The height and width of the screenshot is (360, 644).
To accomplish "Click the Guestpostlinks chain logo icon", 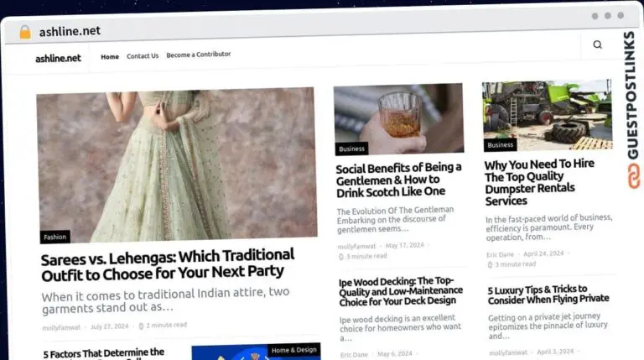I will tap(632, 176).
